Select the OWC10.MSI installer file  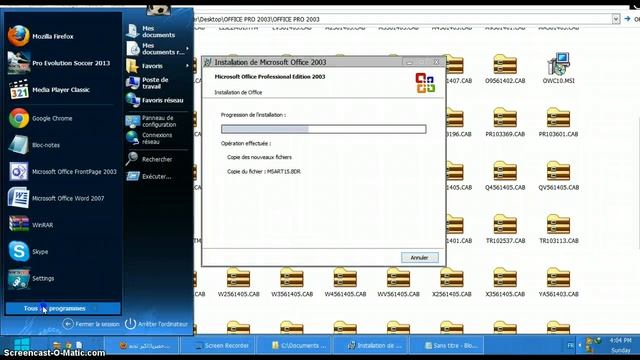click(x=558, y=69)
